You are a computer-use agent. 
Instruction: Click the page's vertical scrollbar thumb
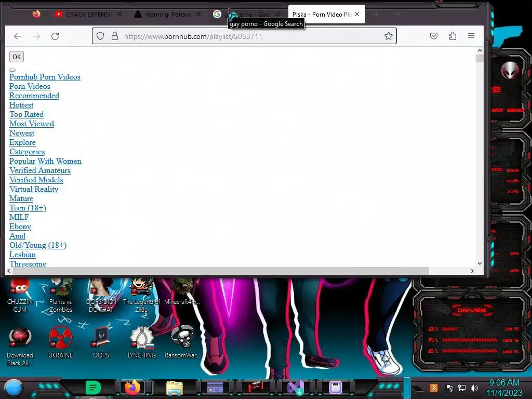(x=480, y=58)
